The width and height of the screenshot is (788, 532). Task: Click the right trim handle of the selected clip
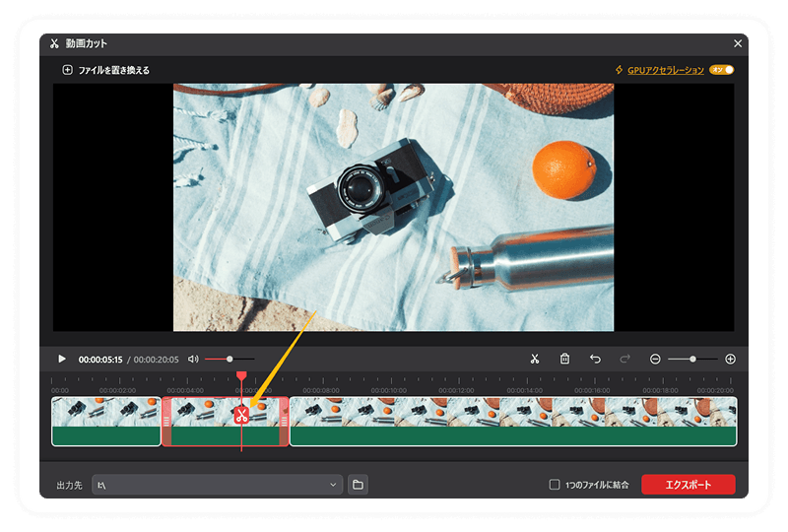pos(284,422)
